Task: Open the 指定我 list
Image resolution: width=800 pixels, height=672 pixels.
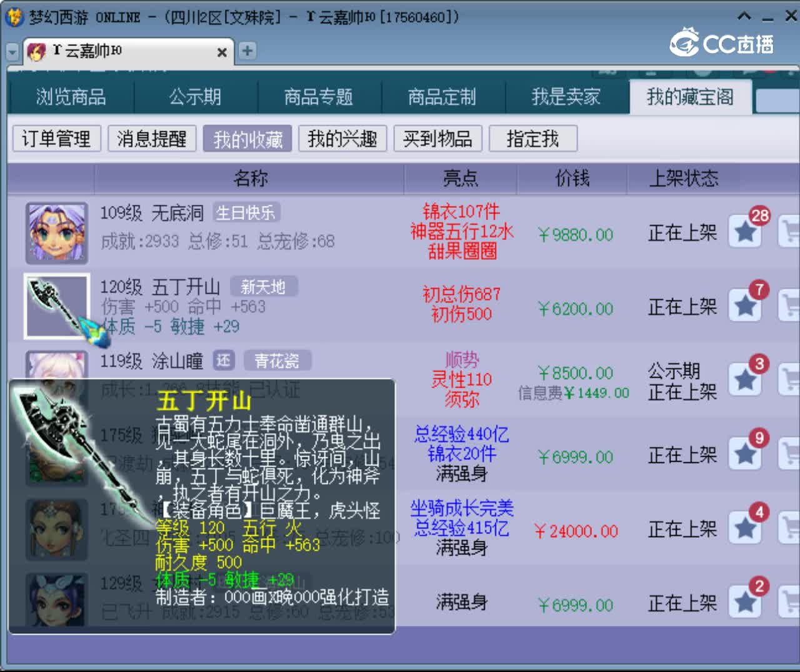Action: [532, 139]
